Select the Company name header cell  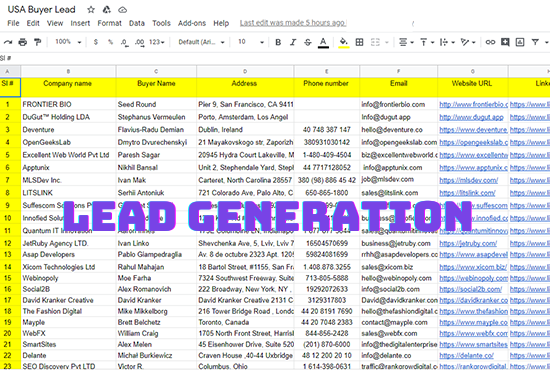point(68,87)
